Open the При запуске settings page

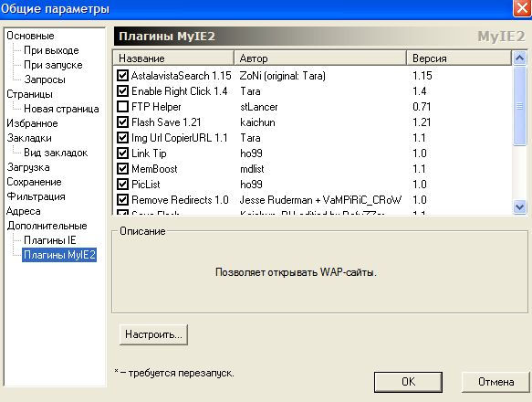point(53,65)
